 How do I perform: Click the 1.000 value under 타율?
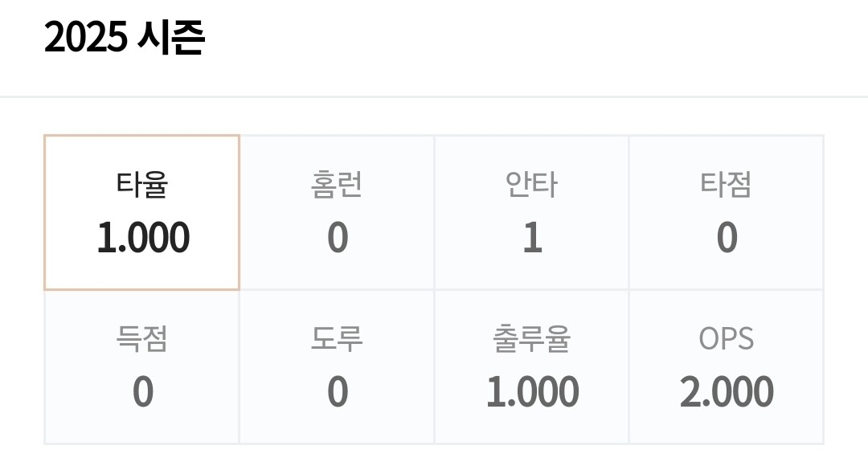pos(143,238)
